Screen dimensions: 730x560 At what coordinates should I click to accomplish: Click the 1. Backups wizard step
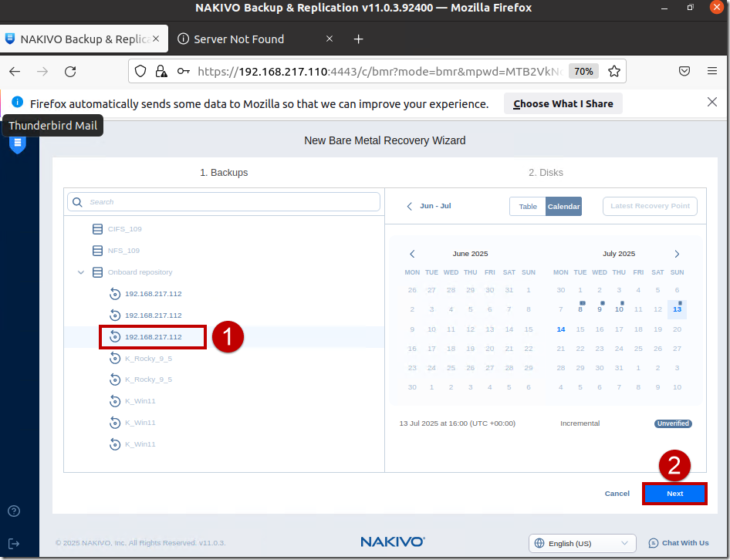coord(224,173)
